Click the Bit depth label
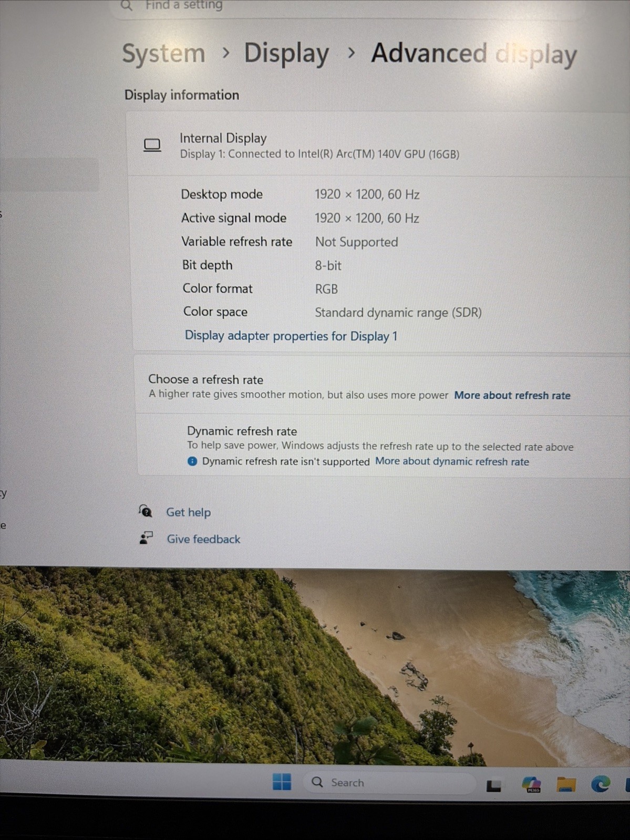 (x=208, y=265)
